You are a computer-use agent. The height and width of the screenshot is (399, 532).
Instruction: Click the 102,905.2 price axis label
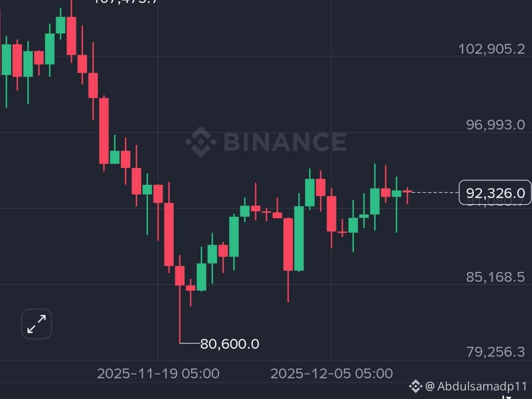pyautogui.click(x=492, y=49)
